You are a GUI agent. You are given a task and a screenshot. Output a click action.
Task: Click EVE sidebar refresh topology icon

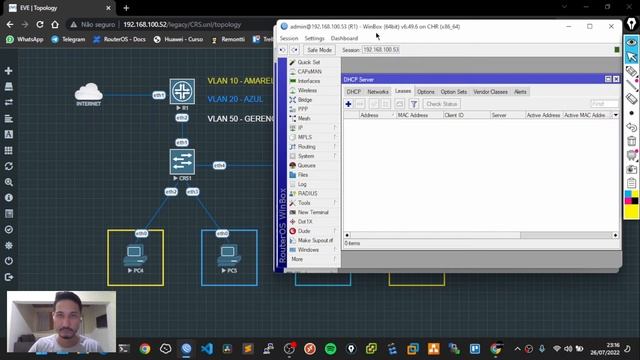9,167
